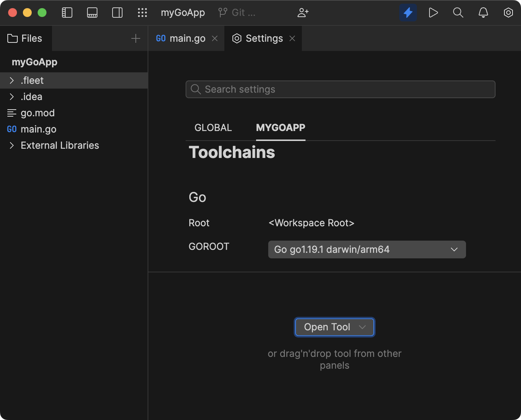Toggle the bottom panel visibility
Image resolution: width=521 pixels, height=420 pixels.
(92, 12)
